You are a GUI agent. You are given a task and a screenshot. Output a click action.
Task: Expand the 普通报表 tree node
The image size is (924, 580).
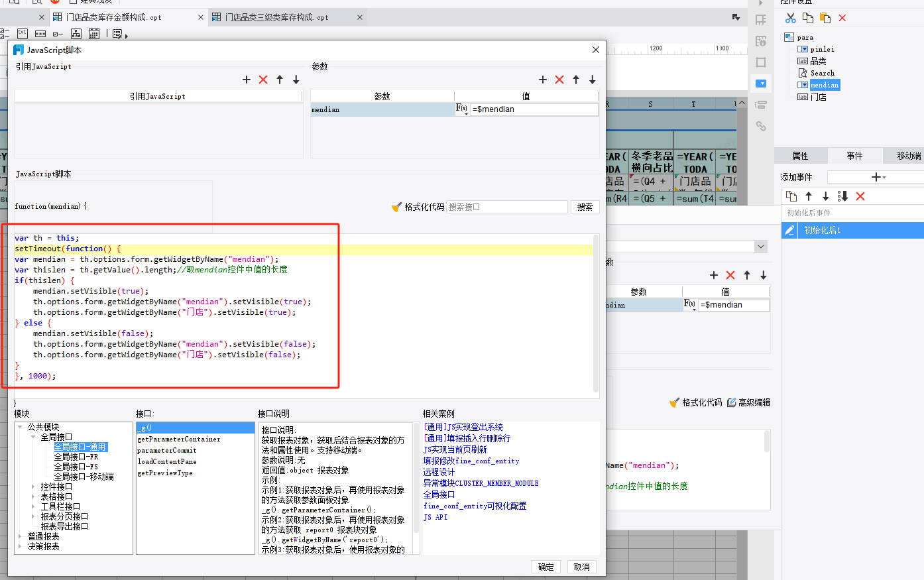click(x=21, y=536)
